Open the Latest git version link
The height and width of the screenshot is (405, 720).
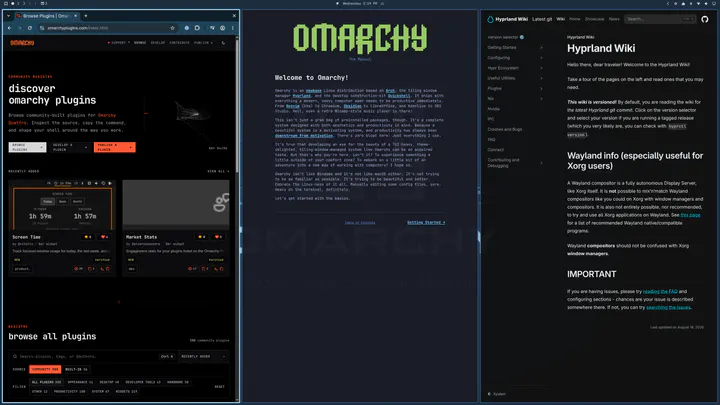pyautogui.click(x=542, y=19)
